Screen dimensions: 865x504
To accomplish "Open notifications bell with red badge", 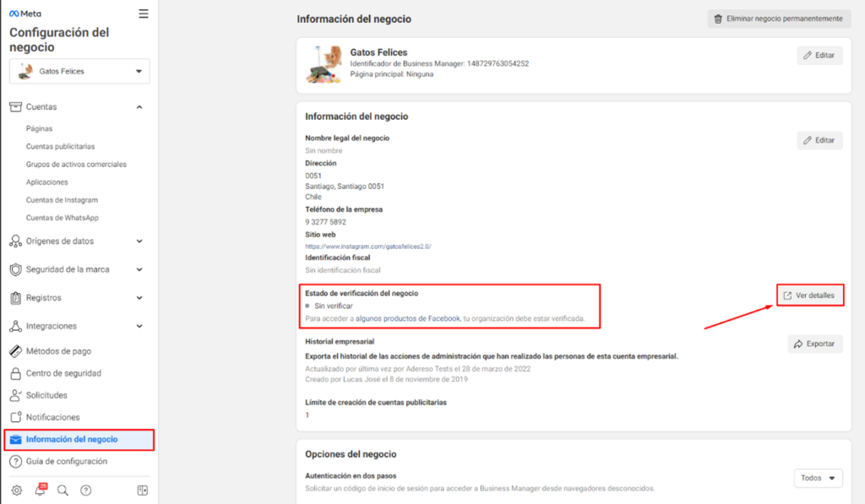I will (x=40, y=490).
